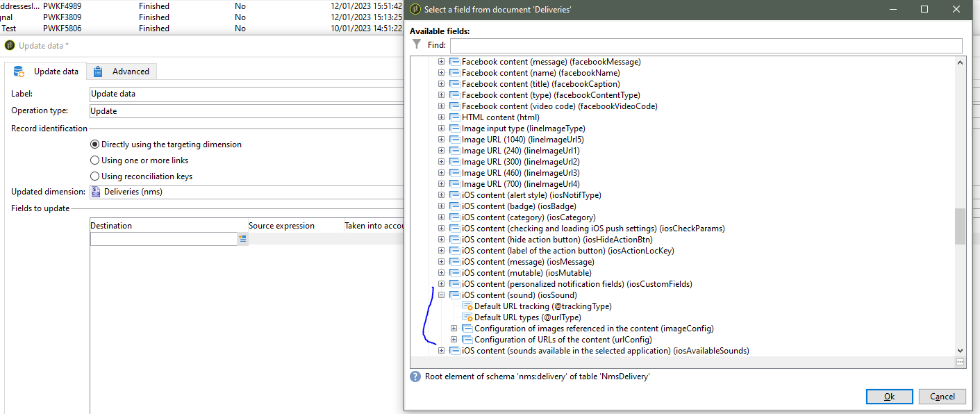
Task: Click the Deliveries (nms) schema icon
Action: pos(95,191)
